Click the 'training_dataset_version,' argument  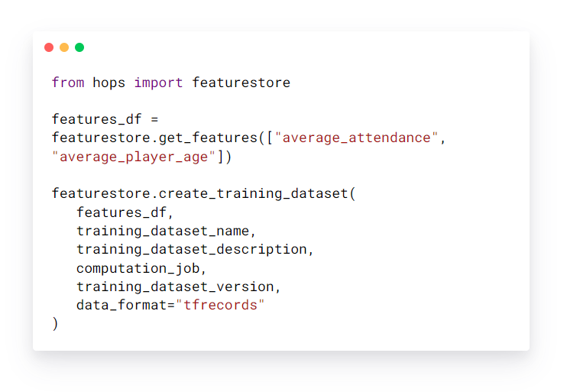(179, 287)
